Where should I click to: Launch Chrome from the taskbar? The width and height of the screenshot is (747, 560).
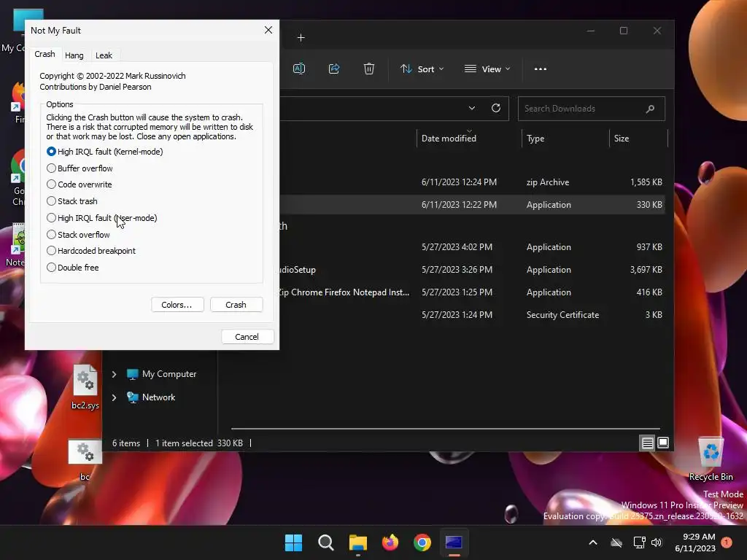[x=422, y=542]
